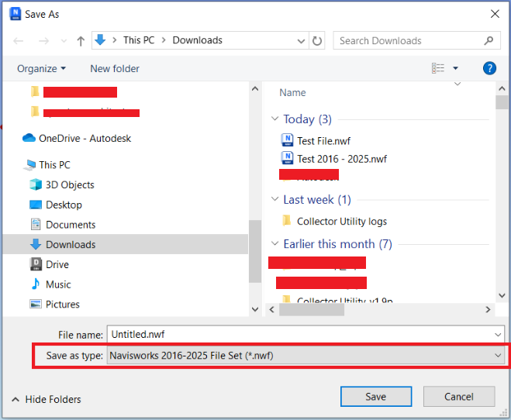Collapse the Last week (1) group

click(275, 199)
